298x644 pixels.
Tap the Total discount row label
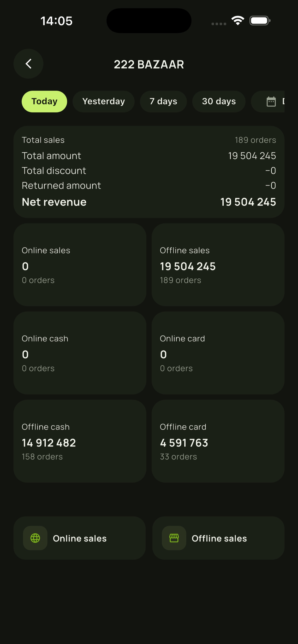pos(54,171)
